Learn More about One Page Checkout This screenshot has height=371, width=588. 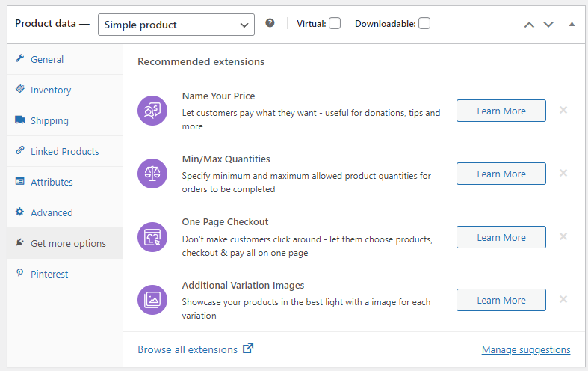click(x=501, y=237)
